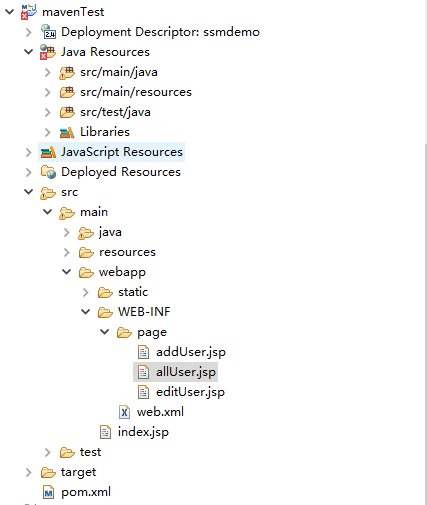
Task: Click the test folder icon
Action: click(67, 452)
